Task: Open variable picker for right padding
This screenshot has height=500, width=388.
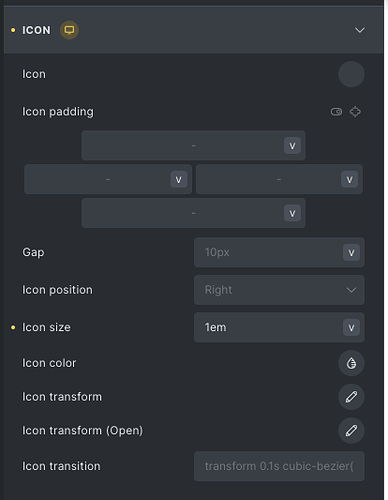Action: (349, 180)
